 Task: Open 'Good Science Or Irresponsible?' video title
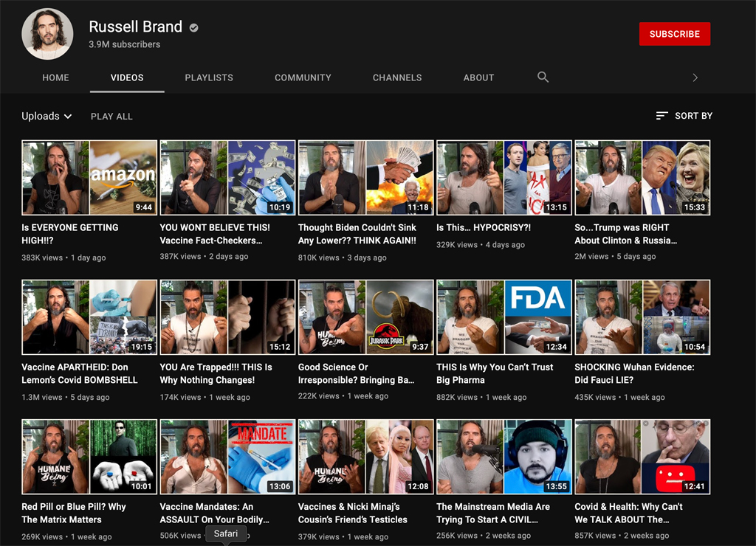tap(356, 373)
